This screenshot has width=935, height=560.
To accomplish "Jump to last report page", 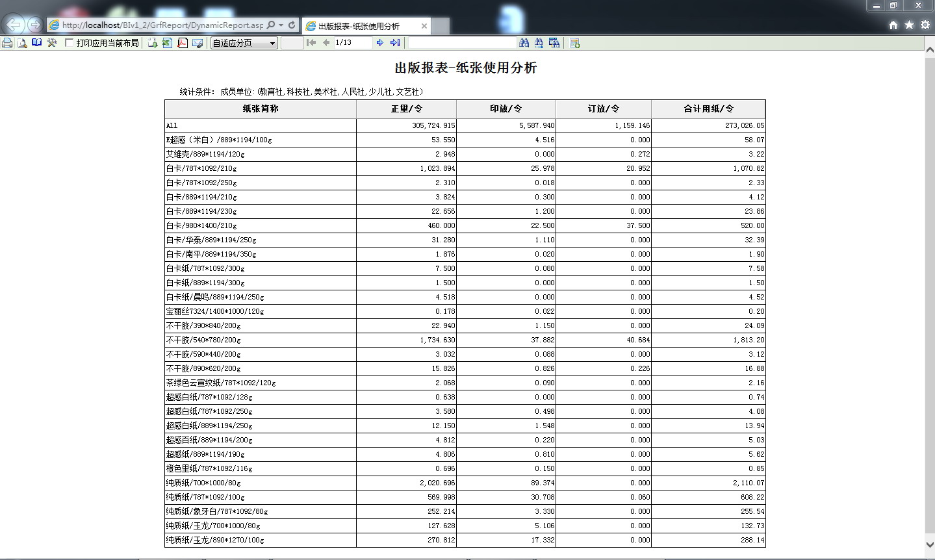I will [x=395, y=43].
